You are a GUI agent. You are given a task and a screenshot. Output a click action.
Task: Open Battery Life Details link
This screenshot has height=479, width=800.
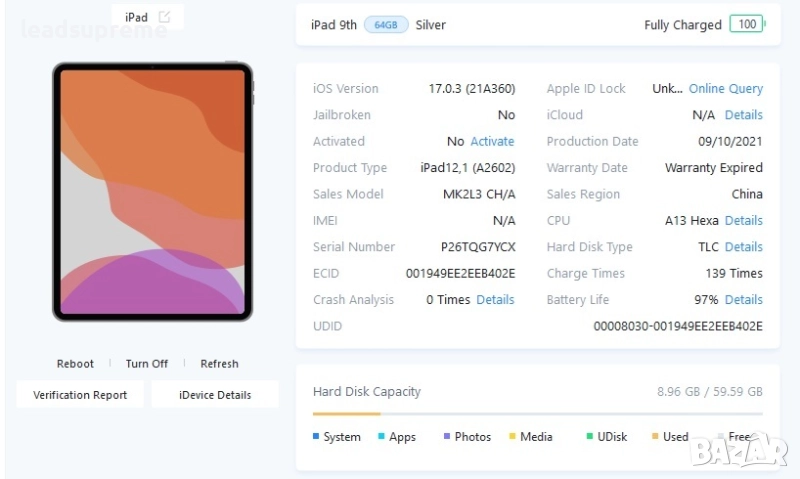tap(743, 299)
